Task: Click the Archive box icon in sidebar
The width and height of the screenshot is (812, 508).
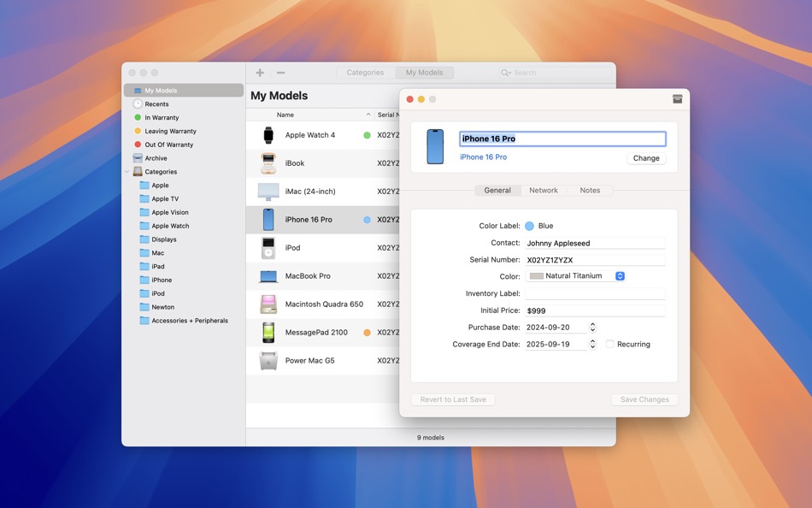Action: [138, 157]
